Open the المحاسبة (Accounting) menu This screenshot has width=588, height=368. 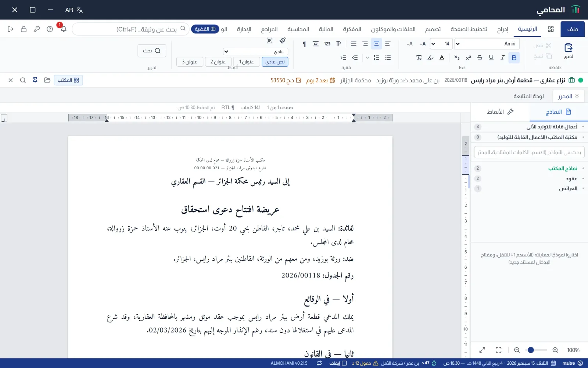[298, 29]
